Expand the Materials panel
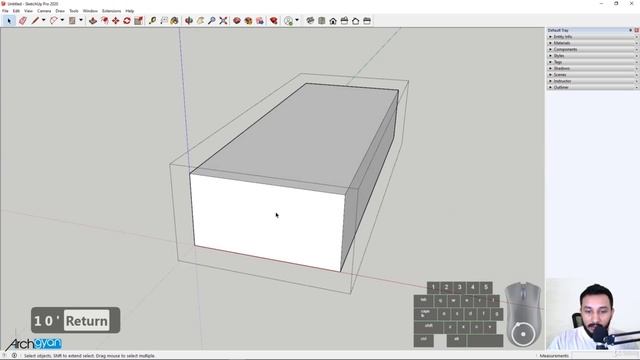640x360 pixels. [591, 43]
